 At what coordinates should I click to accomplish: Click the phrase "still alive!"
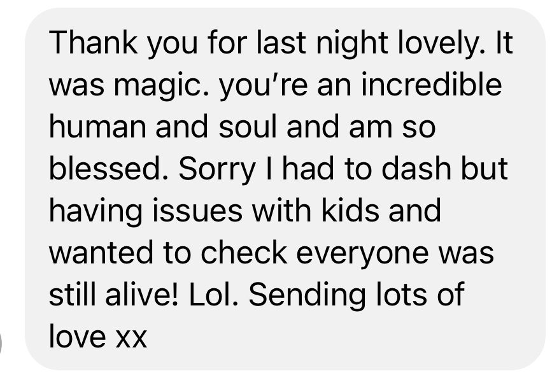113,295
